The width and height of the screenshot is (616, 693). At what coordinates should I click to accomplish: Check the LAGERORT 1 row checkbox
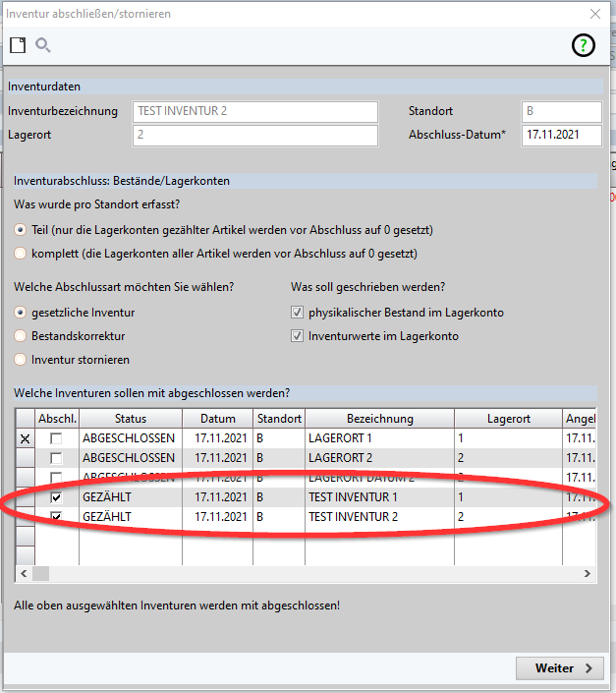coord(57,438)
